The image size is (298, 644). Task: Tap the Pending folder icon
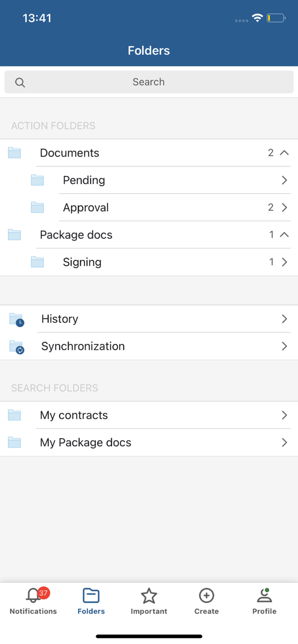(37, 180)
